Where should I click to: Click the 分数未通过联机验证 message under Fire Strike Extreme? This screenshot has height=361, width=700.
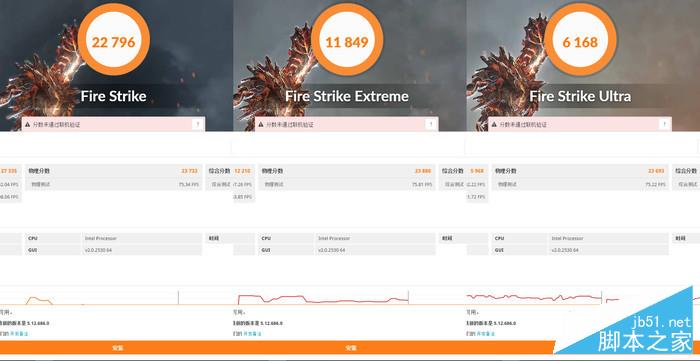pos(290,125)
